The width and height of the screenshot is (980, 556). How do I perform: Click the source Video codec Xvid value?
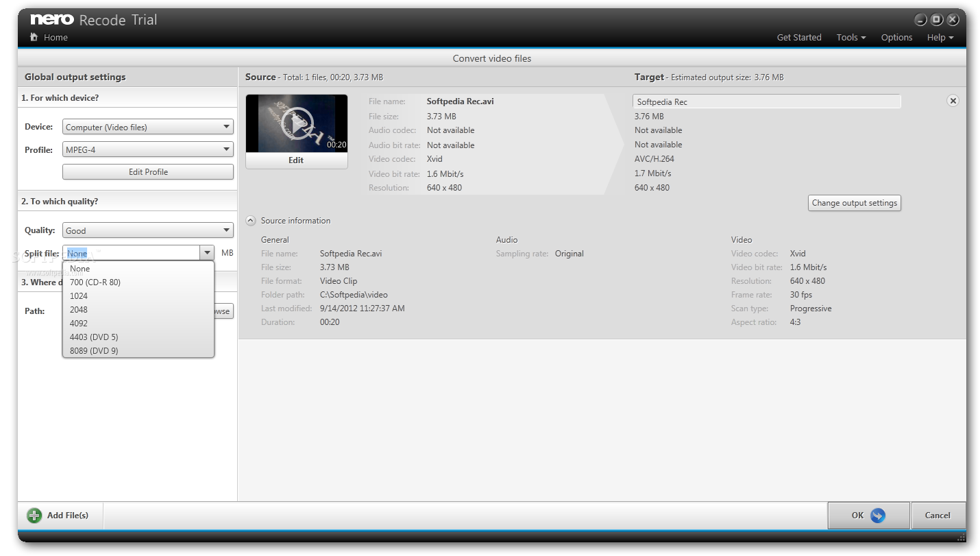tap(434, 159)
